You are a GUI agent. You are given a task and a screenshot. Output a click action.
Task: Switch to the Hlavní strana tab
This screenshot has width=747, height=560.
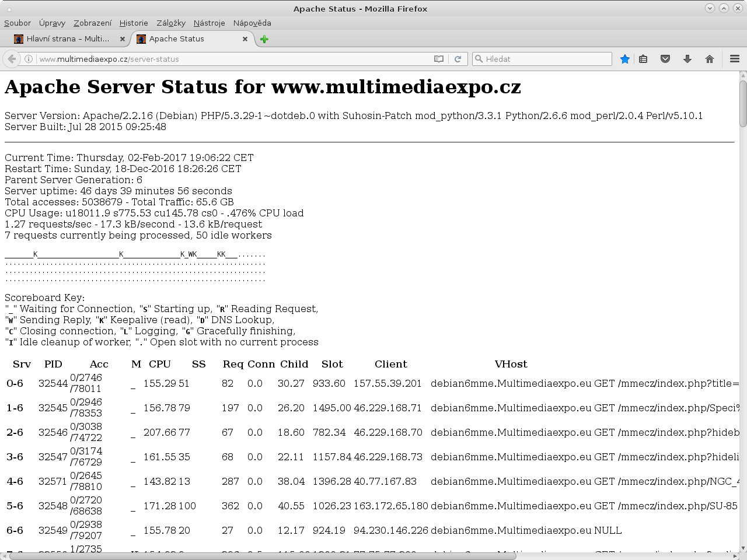click(x=68, y=39)
